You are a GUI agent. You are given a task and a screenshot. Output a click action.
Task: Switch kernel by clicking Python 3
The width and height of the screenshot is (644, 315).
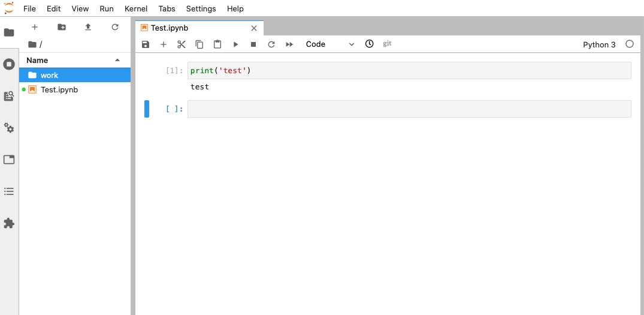click(598, 44)
